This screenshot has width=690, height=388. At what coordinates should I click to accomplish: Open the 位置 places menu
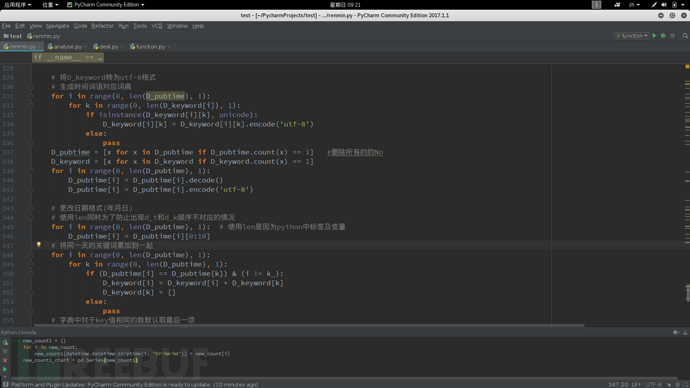[x=50, y=4]
